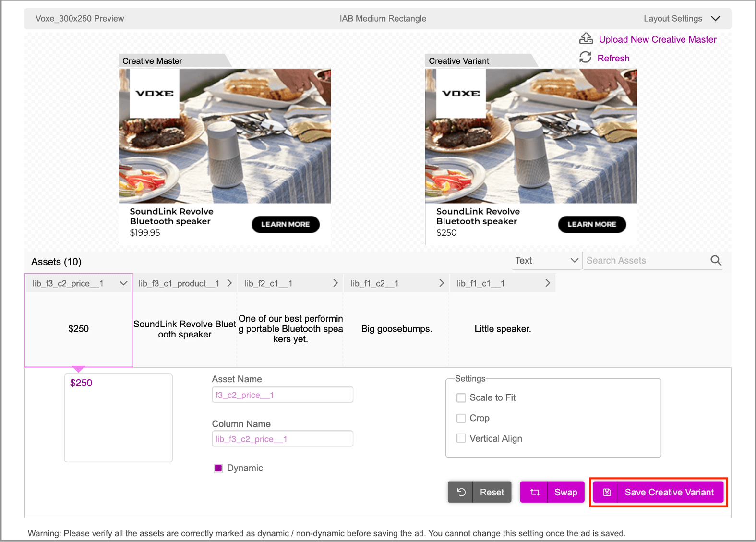Click the floppy disk save icon
756x542 pixels.
[607, 492]
